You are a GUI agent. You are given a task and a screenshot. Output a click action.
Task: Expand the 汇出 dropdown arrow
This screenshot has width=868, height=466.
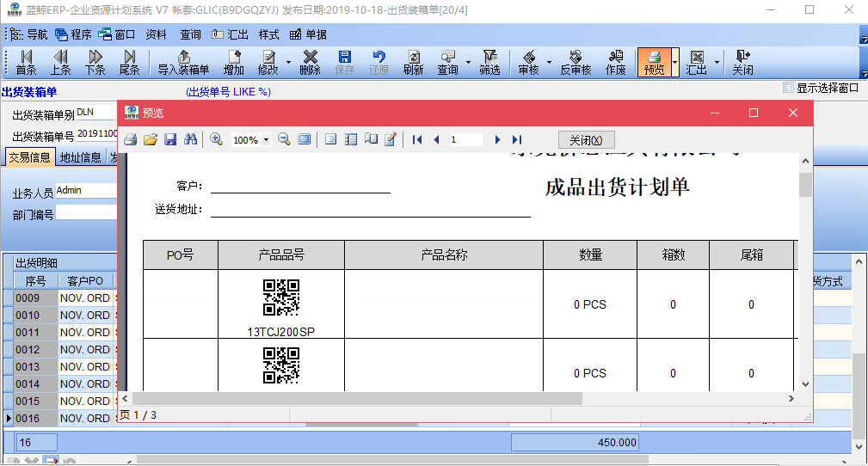tap(717, 62)
